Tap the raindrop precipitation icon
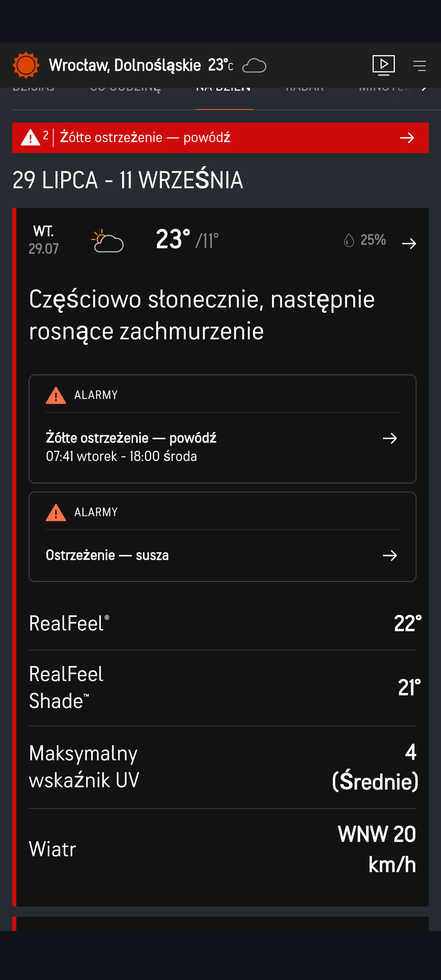The height and width of the screenshot is (980, 441). coord(349,241)
